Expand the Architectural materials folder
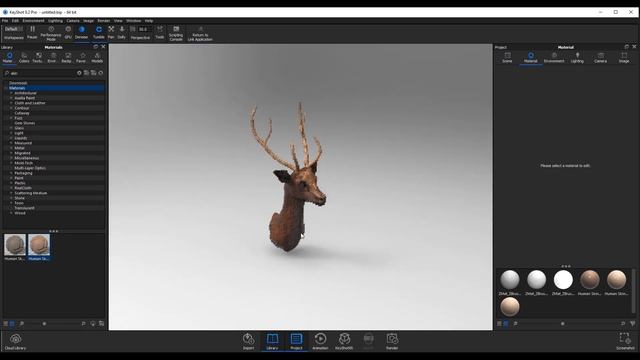The image size is (640, 360). [x=11, y=93]
